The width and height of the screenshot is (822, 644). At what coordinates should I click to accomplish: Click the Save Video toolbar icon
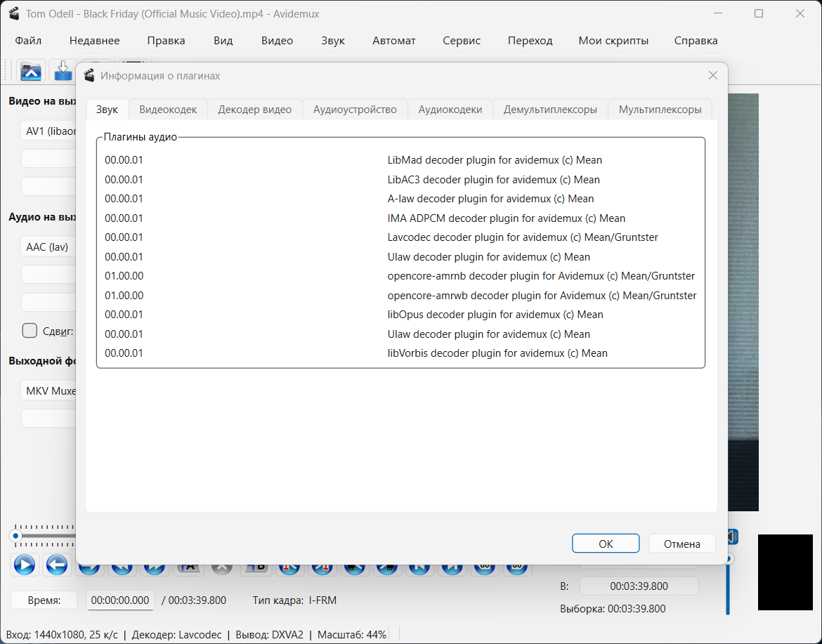63,71
